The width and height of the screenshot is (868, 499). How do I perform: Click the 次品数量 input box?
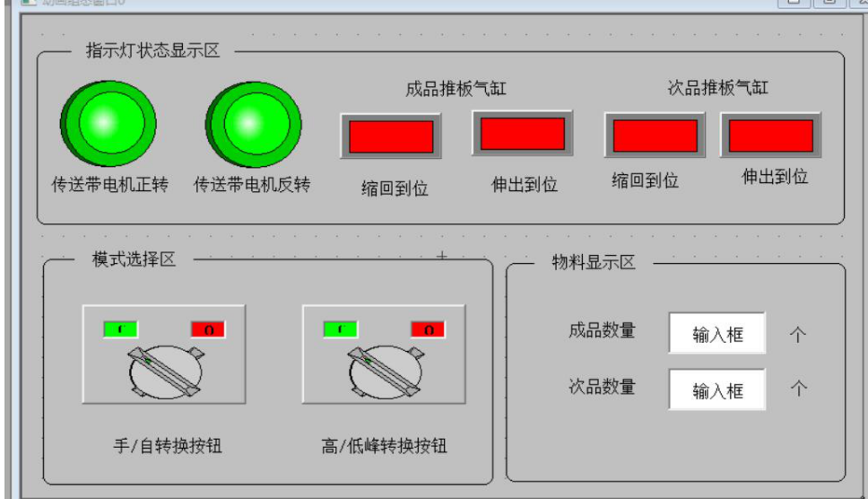point(717,390)
